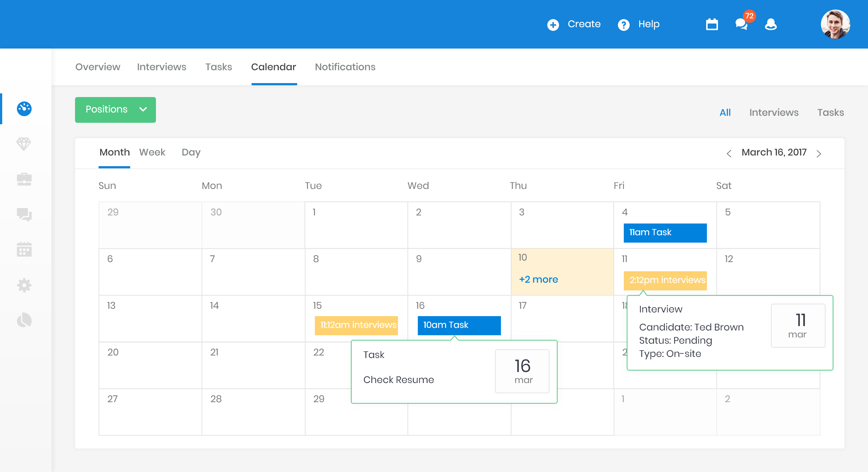Image resolution: width=868 pixels, height=472 pixels.
Task: Click Type: On-site text
Action: 670,354
